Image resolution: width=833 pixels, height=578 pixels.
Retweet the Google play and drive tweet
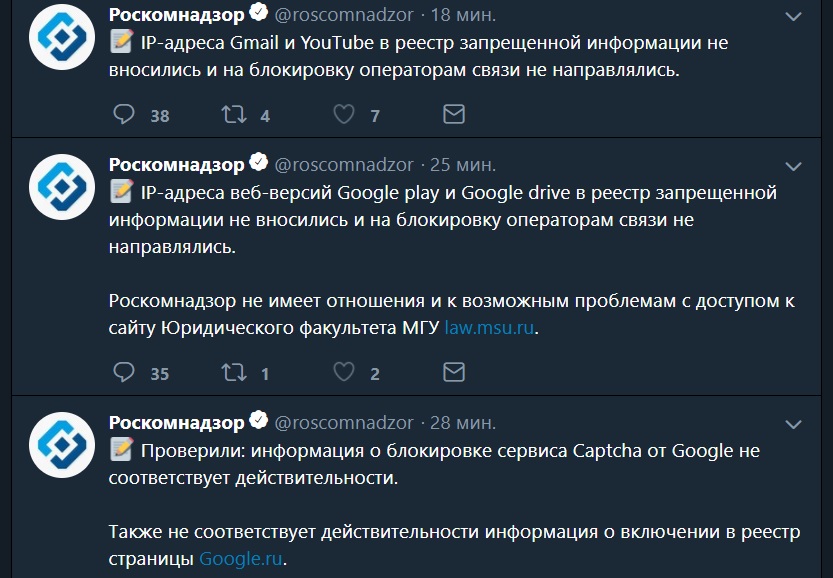[233, 373]
